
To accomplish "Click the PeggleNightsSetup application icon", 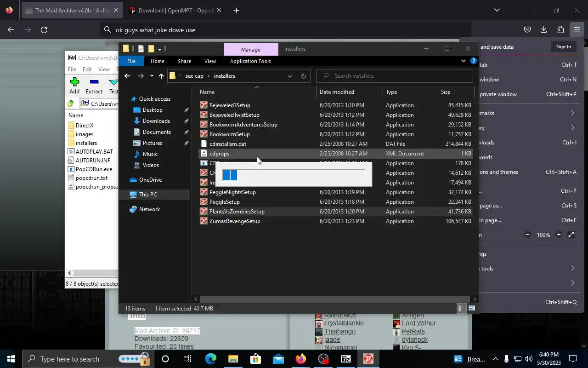I will (x=204, y=192).
